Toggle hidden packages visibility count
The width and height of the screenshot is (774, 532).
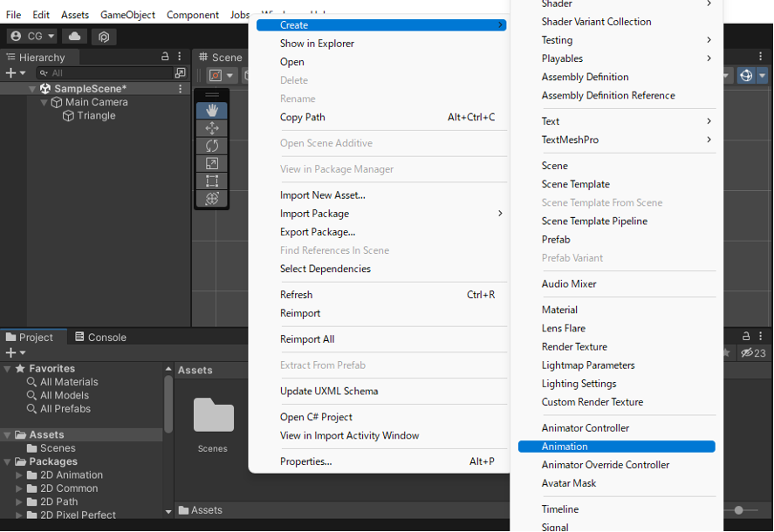pyautogui.click(x=753, y=353)
